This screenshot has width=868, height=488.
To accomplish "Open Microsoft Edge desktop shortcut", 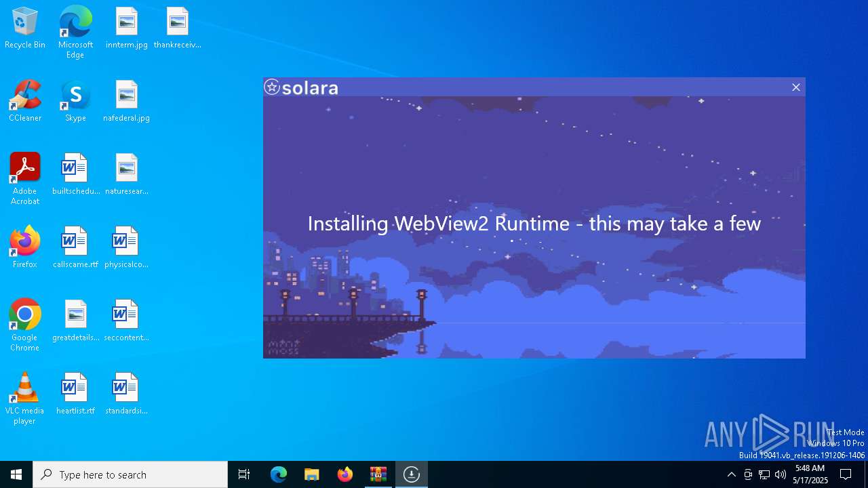I will point(75,33).
